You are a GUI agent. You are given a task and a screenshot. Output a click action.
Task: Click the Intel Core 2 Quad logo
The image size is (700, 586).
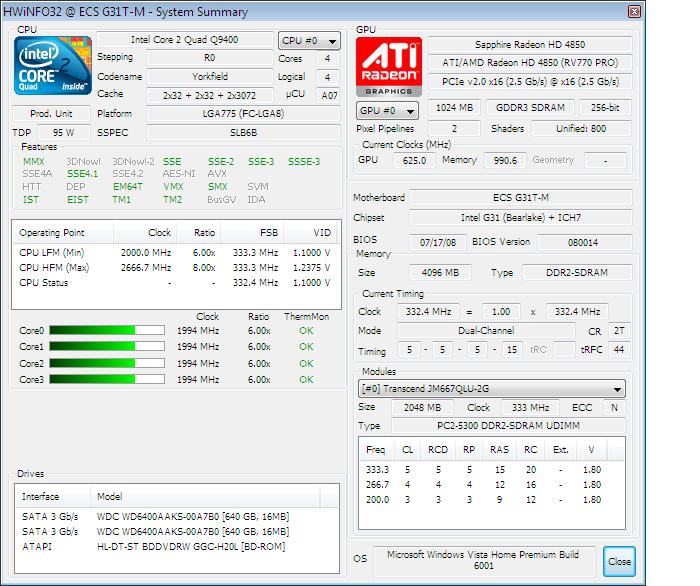point(53,66)
